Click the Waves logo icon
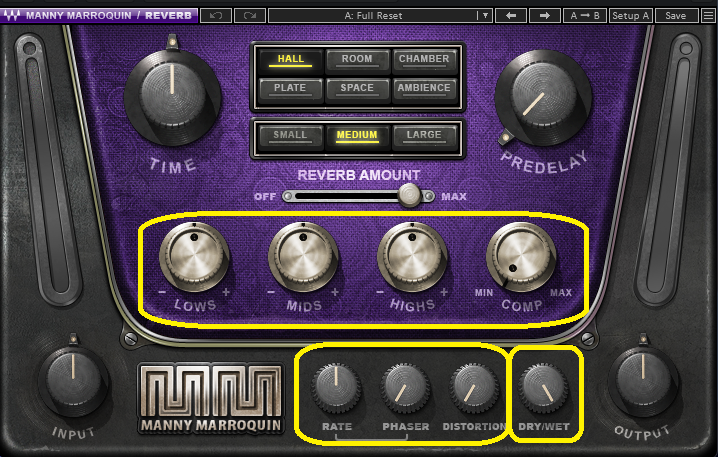The height and width of the screenshot is (457, 718). 11,16
